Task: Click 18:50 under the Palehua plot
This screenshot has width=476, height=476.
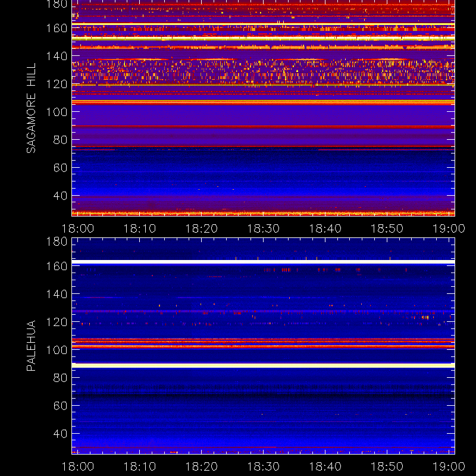Action: [387, 466]
